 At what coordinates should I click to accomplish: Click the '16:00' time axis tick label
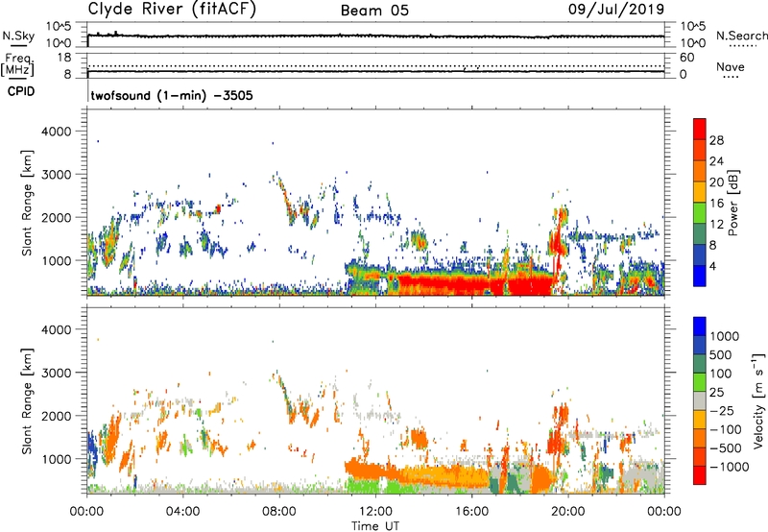click(x=471, y=512)
